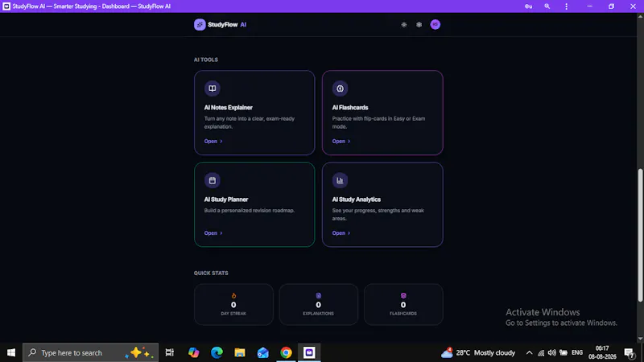Viewport: 644px width, 362px height.
Task: Click the 'FLASHCARDS' stat label
Action: (403, 314)
